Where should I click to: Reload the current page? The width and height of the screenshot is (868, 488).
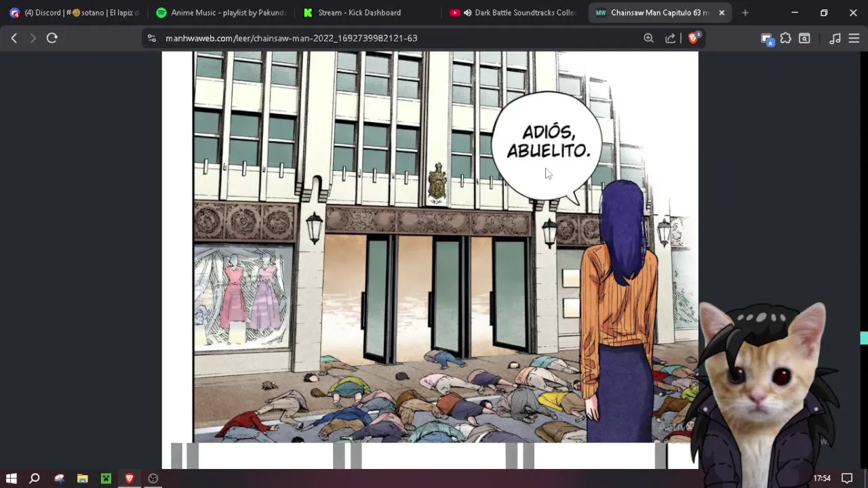(52, 39)
